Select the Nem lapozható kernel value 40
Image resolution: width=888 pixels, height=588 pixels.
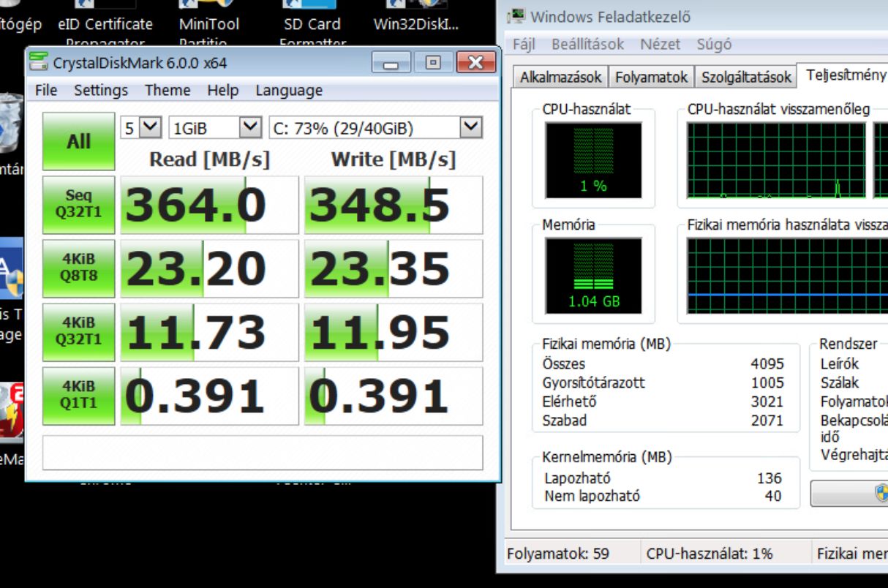tap(773, 496)
